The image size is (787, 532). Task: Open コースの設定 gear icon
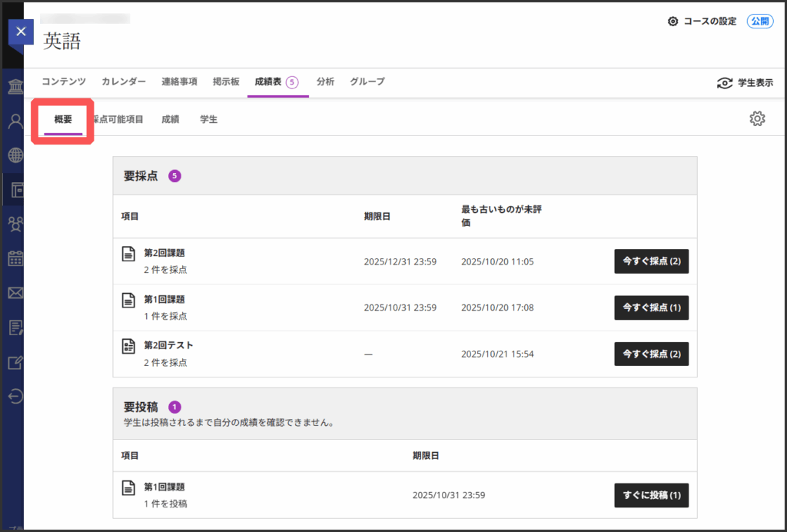pyautogui.click(x=673, y=22)
